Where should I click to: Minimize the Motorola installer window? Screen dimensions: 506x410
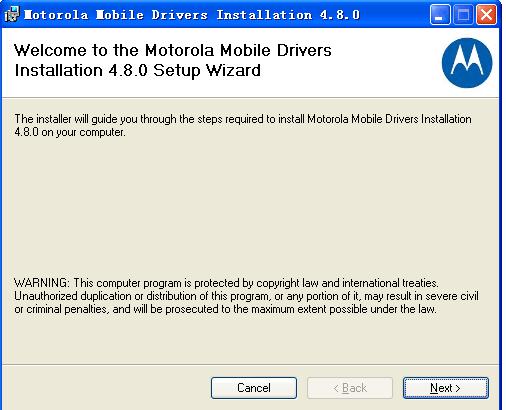pyautogui.click(x=440, y=15)
